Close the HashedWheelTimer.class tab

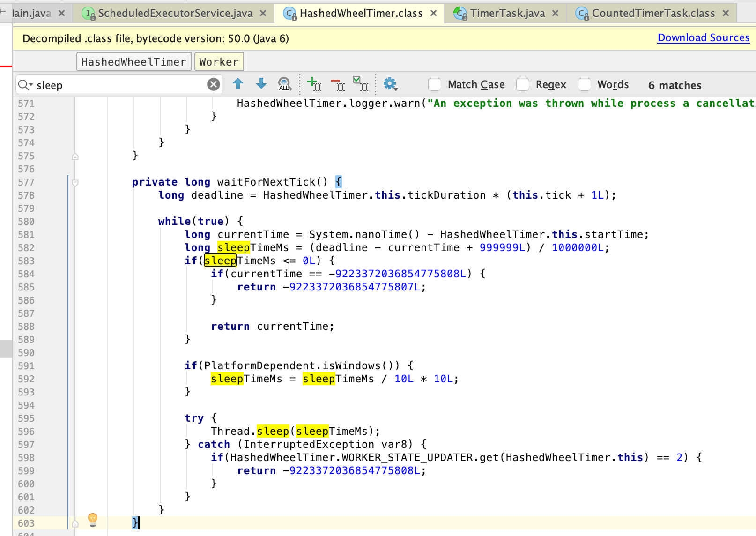pyautogui.click(x=434, y=14)
